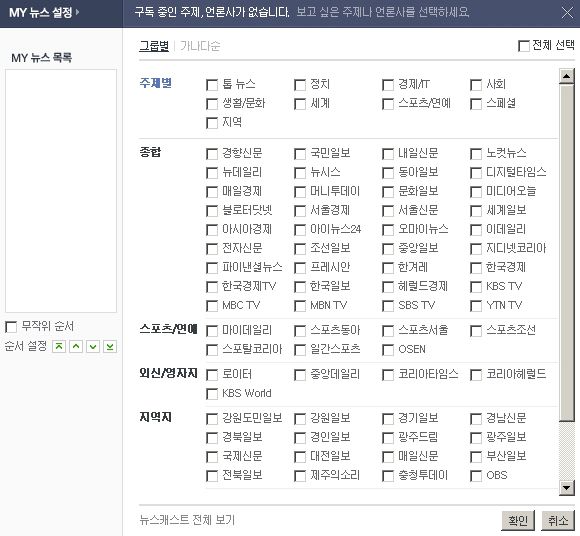Select 헤럴드경제 checkbox
The height and width of the screenshot is (536, 580).
tap(388, 287)
